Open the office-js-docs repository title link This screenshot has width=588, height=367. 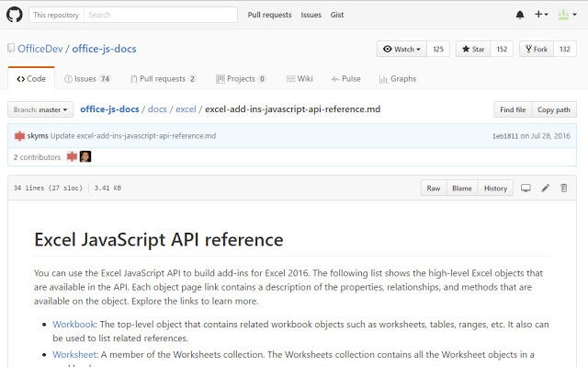click(x=104, y=49)
